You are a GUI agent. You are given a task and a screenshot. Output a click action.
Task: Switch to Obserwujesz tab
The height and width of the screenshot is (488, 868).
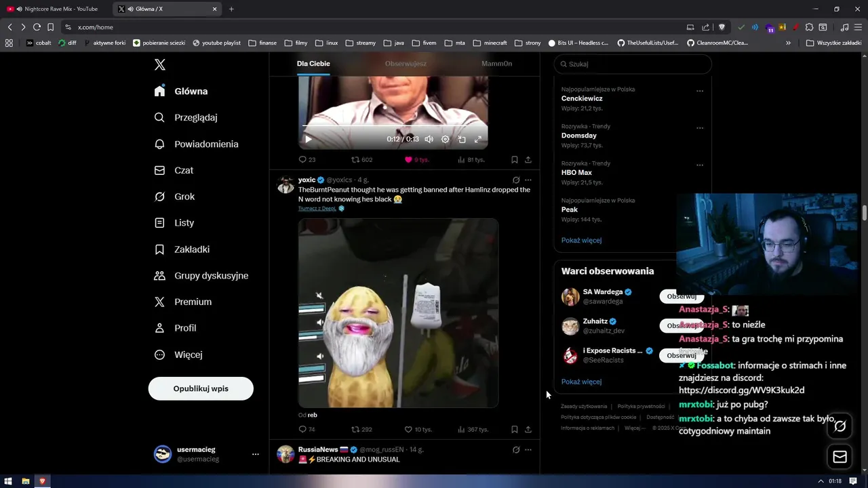click(406, 64)
